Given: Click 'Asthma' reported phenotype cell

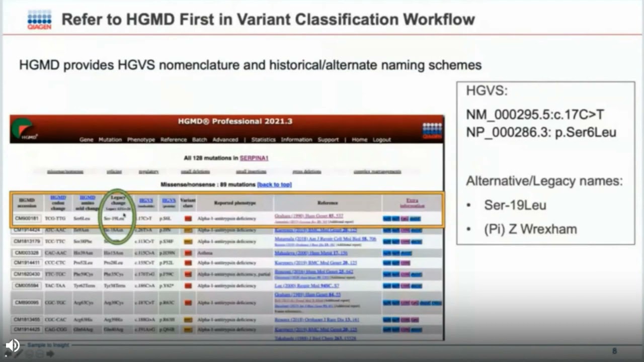Looking at the screenshot, I should click(x=205, y=252).
